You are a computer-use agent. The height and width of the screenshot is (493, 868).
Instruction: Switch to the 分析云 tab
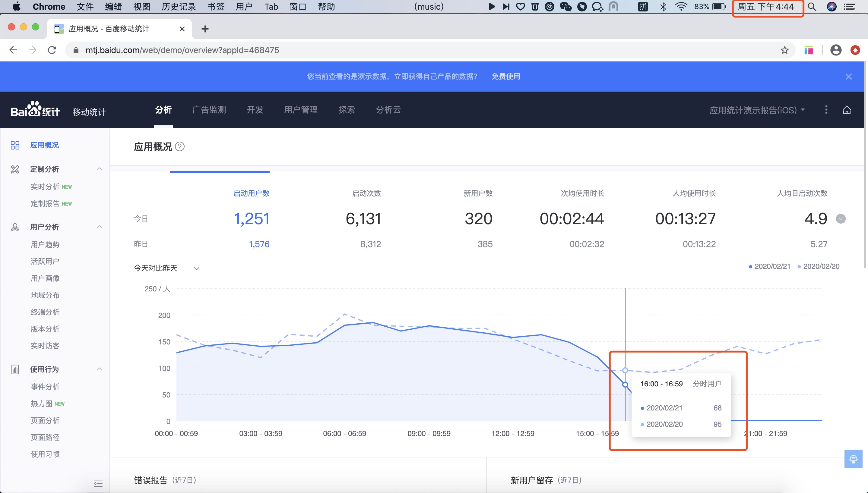click(388, 110)
